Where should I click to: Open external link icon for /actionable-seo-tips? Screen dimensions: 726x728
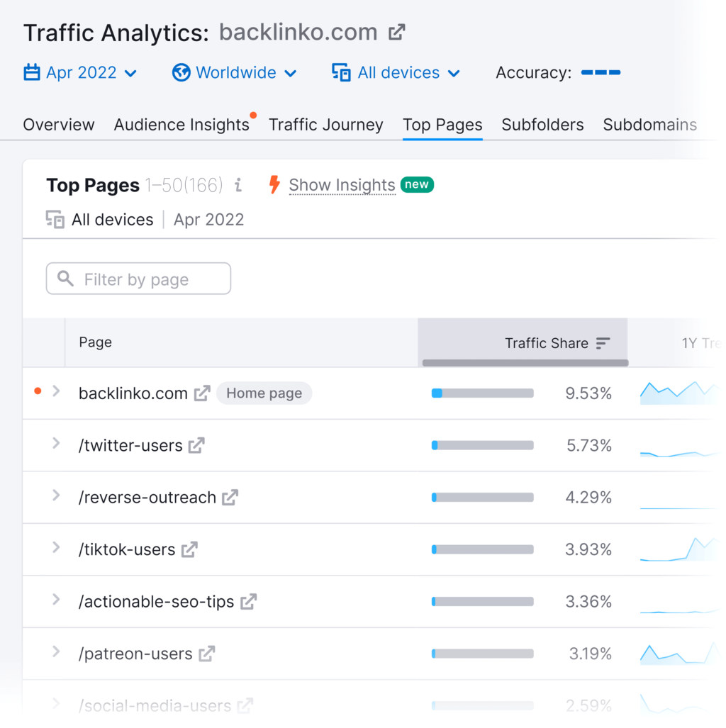[248, 602]
